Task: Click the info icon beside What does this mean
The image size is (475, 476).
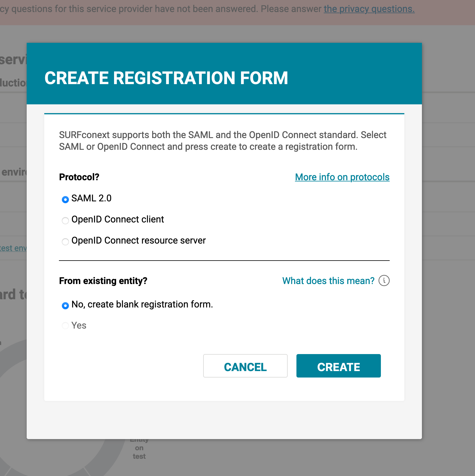Action: (x=384, y=280)
